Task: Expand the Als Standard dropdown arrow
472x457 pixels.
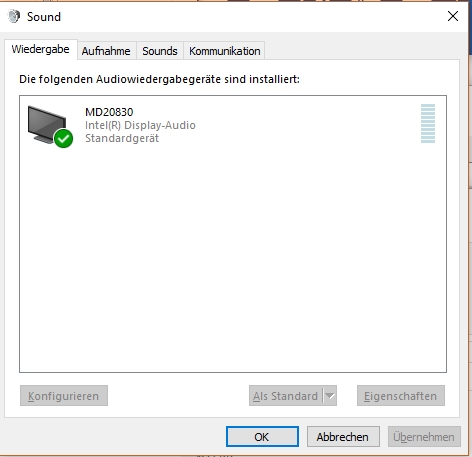Action: 330,396
